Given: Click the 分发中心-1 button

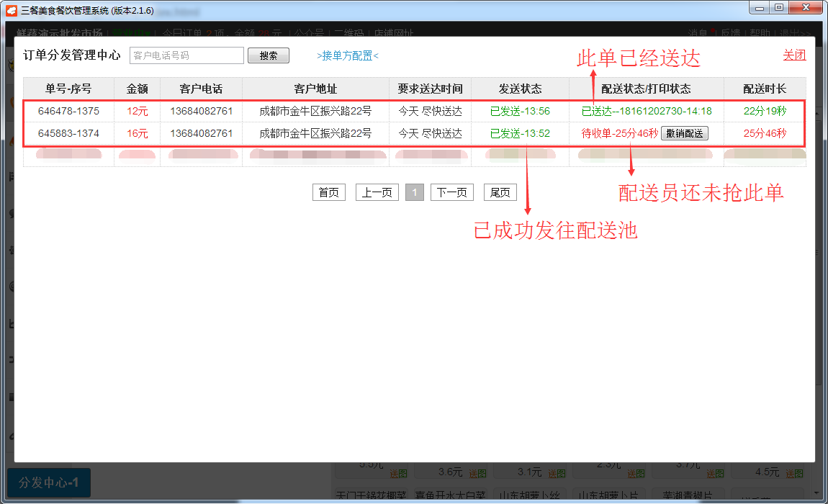Looking at the screenshot, I should [x=49, y=482].
